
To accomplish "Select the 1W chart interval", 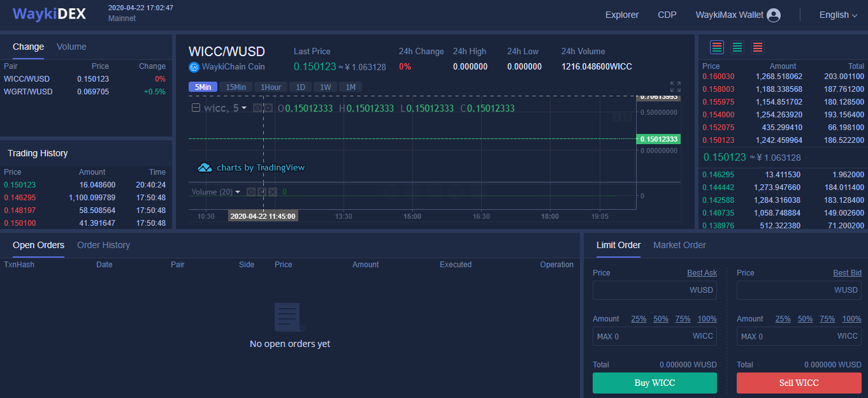I will click(326, 87).
